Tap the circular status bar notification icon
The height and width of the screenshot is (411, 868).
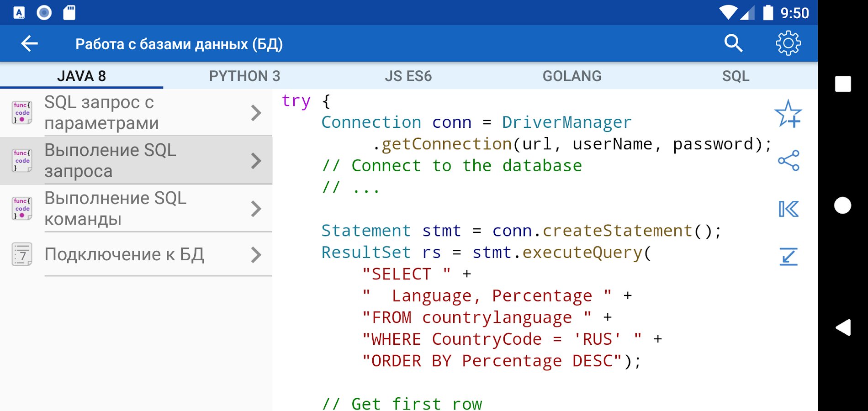click(44, 13)
